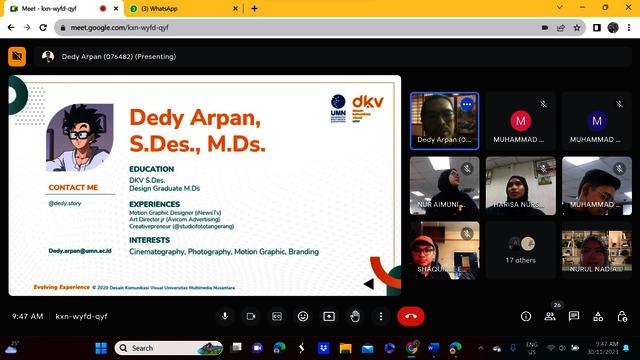The width and height of the screenshot is (640, 360).
Task: Raise hand in the meeting
Action: click(x=355, y=316)
